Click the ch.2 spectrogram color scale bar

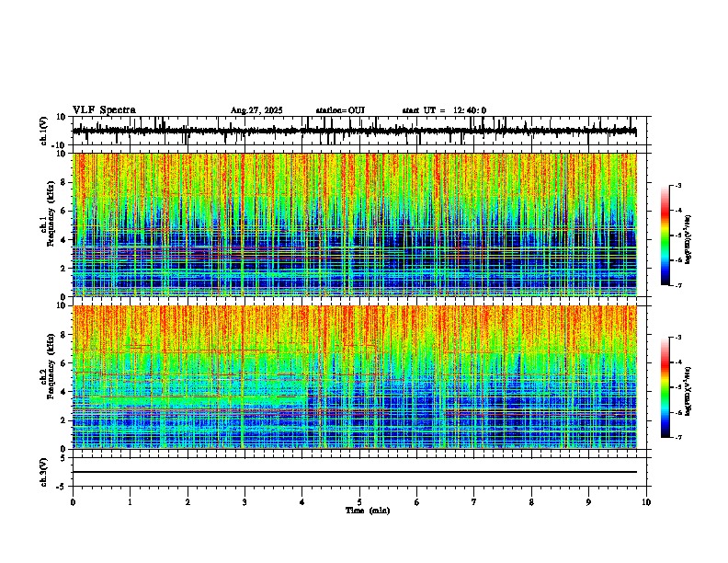[x=665, y=387]
